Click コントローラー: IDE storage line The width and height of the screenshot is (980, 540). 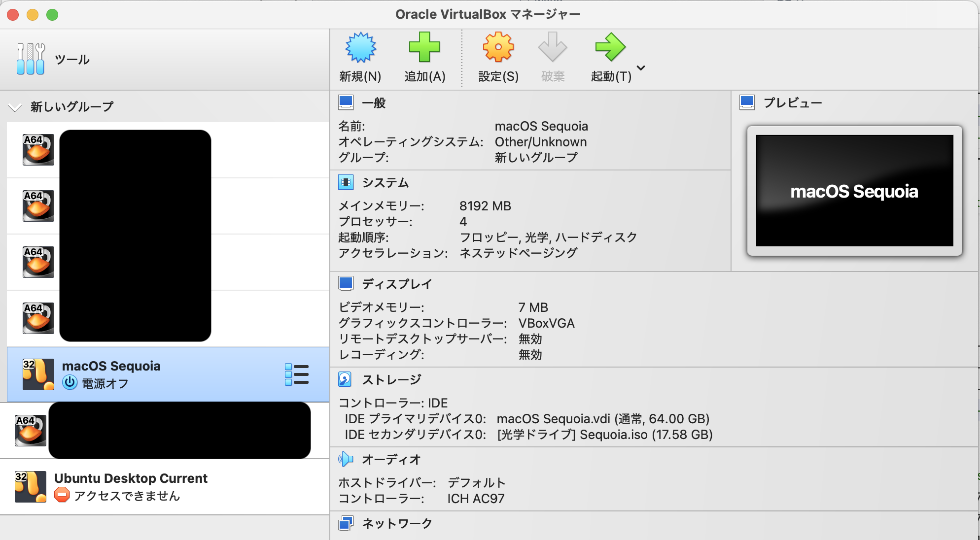[393, 403]
